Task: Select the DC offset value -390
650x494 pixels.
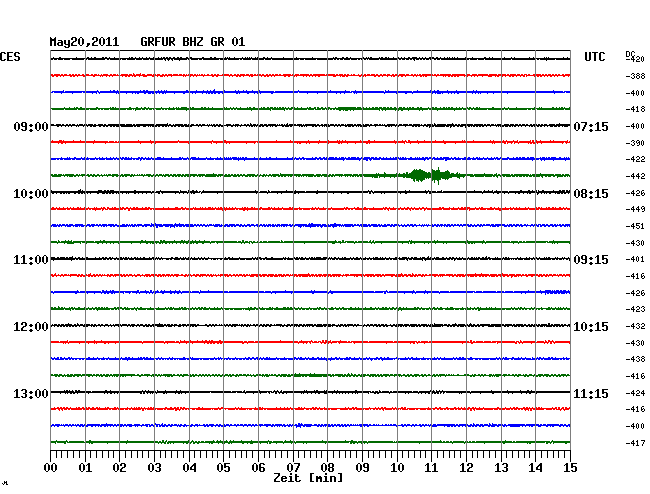Action: click(x=635, y=143)
